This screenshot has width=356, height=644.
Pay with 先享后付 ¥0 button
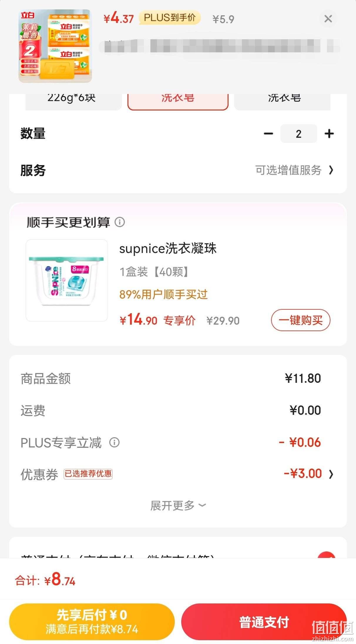pos(92,622)
